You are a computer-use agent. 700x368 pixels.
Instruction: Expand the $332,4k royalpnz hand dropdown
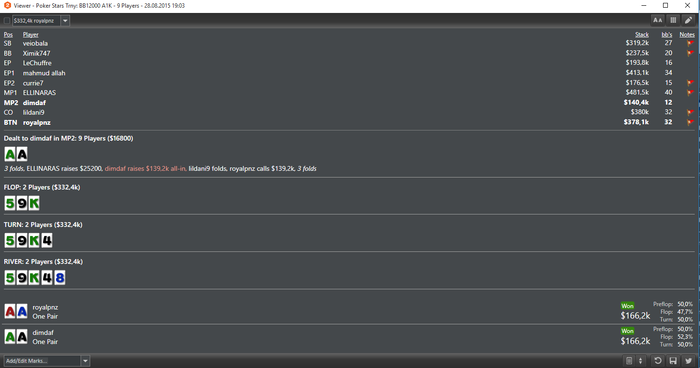[65, 21]
